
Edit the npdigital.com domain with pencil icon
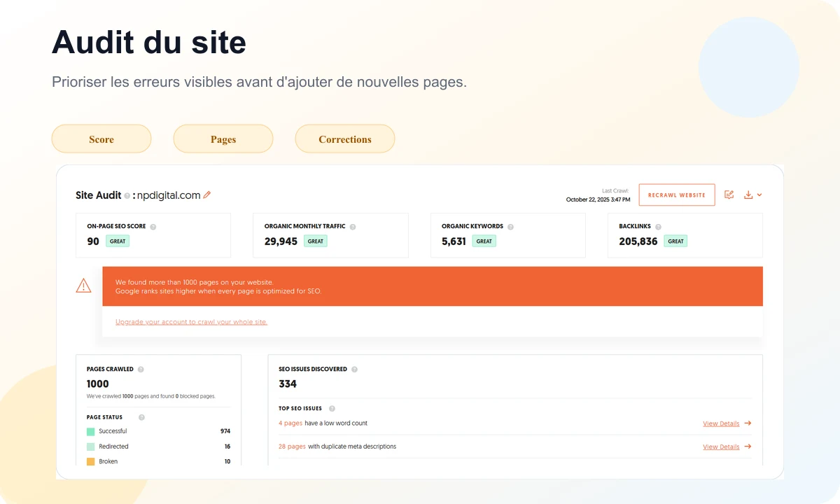pos(207,195)
